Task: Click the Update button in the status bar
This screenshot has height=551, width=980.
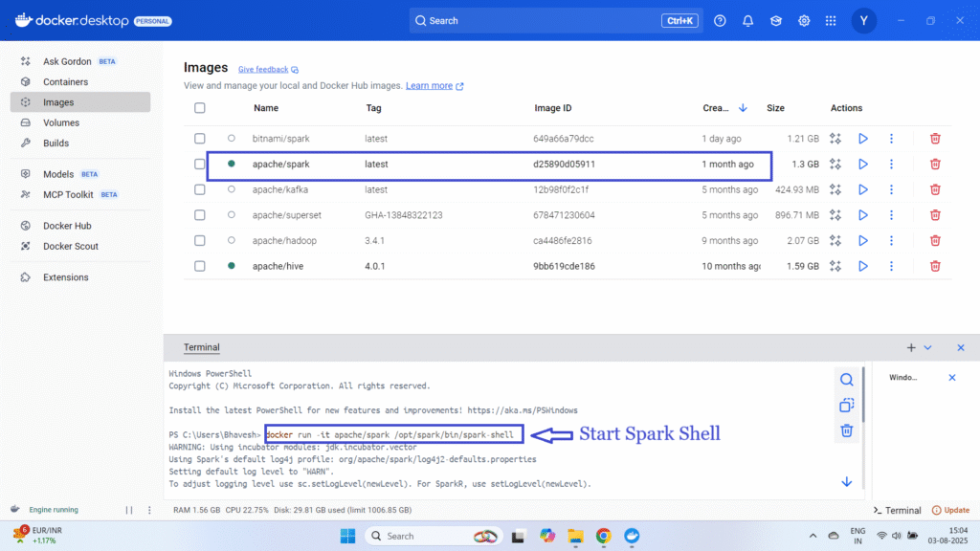Action: coord(950,511)
